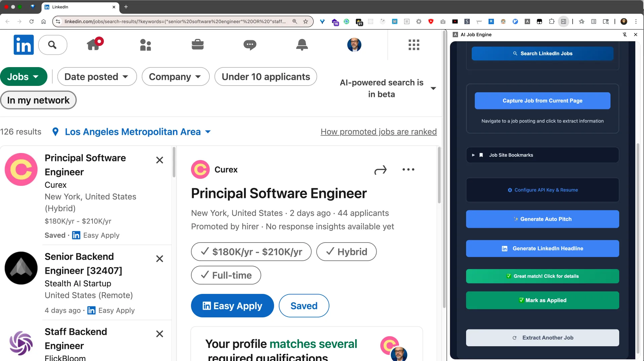Viewport: 644px width, 361px height.
Task: Toggle the Hybrid preference chip
Action: (x=346, y=252)
